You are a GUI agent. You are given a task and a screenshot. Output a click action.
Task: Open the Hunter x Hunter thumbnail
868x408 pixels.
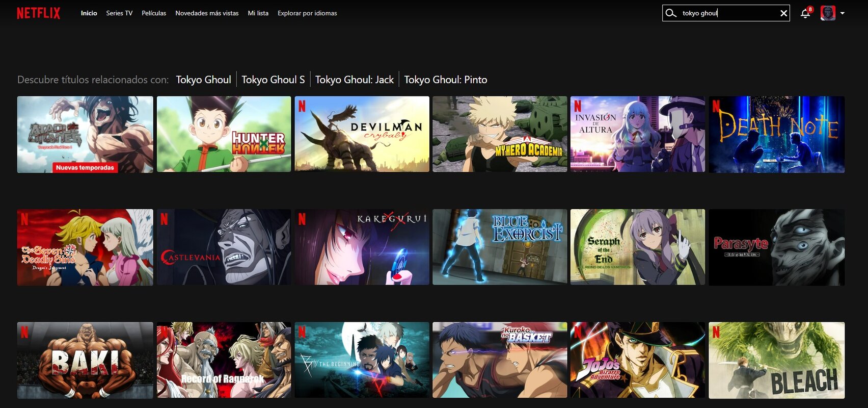point(224,135)
